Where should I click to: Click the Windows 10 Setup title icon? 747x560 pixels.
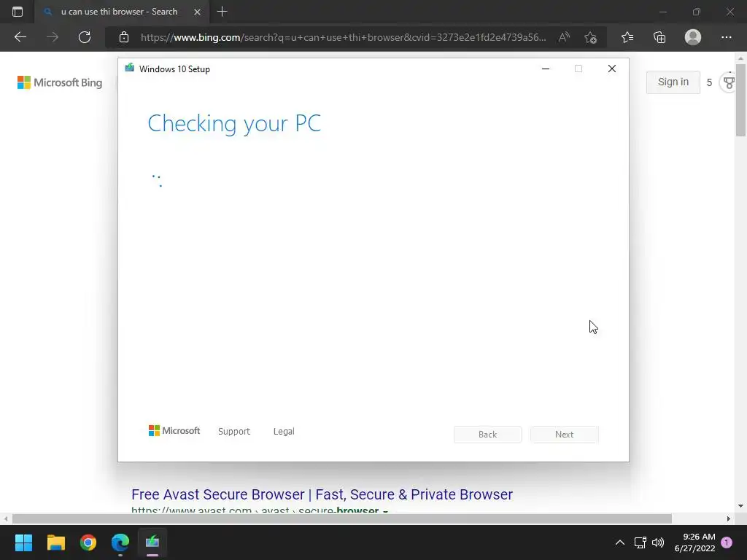click(x=130, y=68)
